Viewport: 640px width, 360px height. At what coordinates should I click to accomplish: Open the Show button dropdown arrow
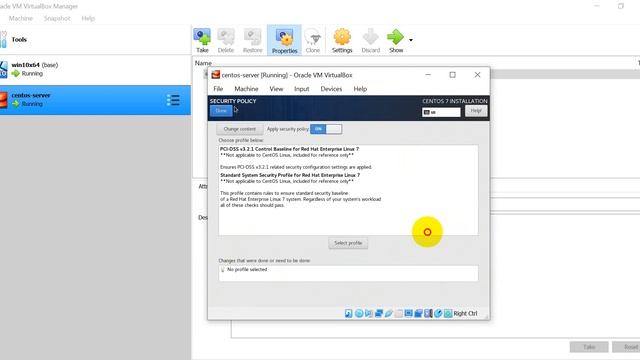pos(411,40)
